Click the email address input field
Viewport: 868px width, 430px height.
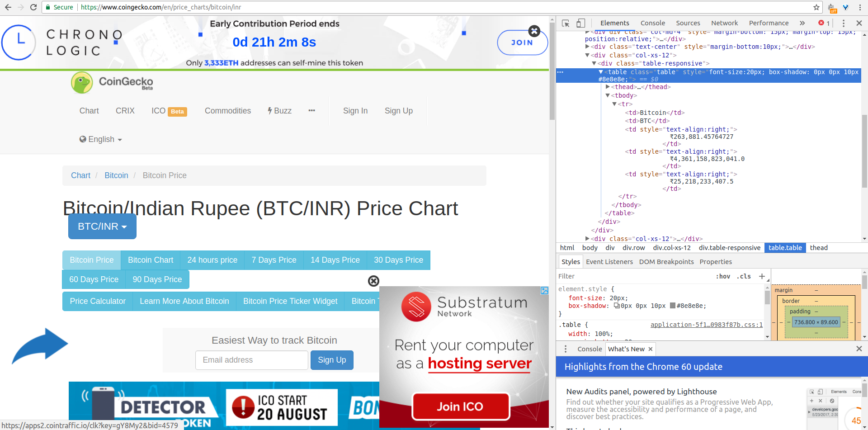251,360
